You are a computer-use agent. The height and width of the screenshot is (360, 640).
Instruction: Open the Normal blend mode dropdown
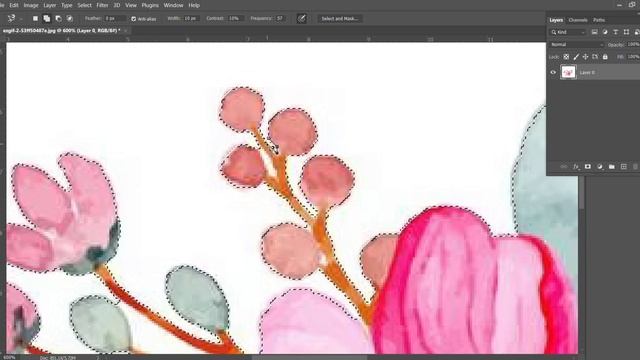pos(576,44)
